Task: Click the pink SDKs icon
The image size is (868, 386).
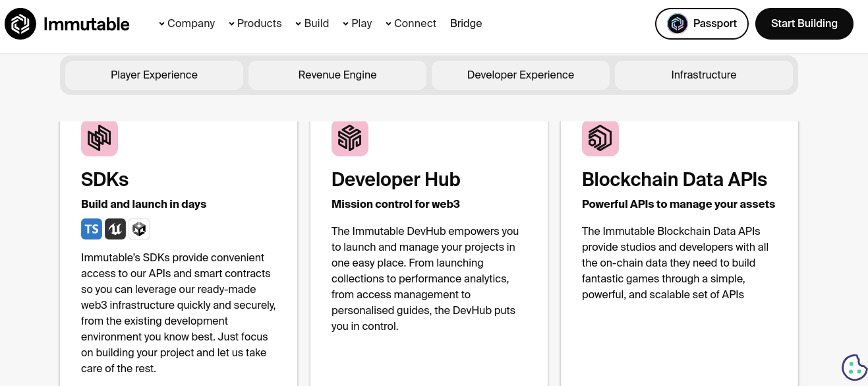Action: click(x=100, y=138)
